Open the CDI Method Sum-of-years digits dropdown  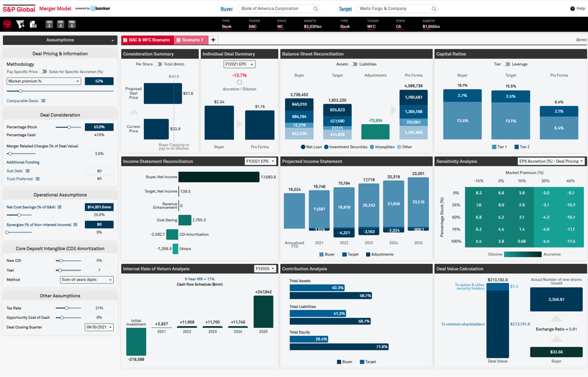87,280
